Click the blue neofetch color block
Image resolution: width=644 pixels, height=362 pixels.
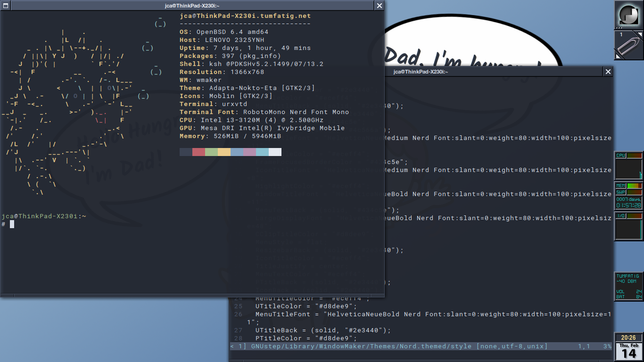point(237,152)
